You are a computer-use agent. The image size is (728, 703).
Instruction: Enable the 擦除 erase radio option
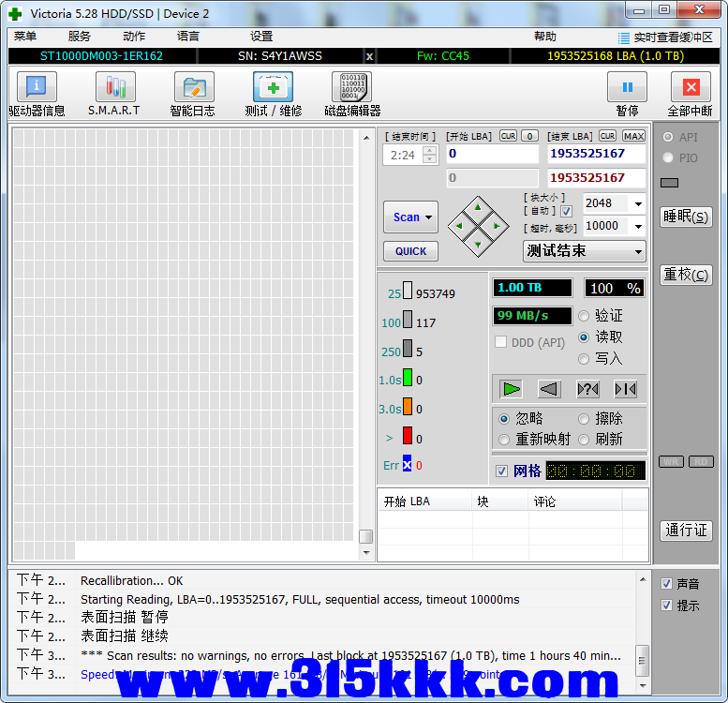pos(585,419)
